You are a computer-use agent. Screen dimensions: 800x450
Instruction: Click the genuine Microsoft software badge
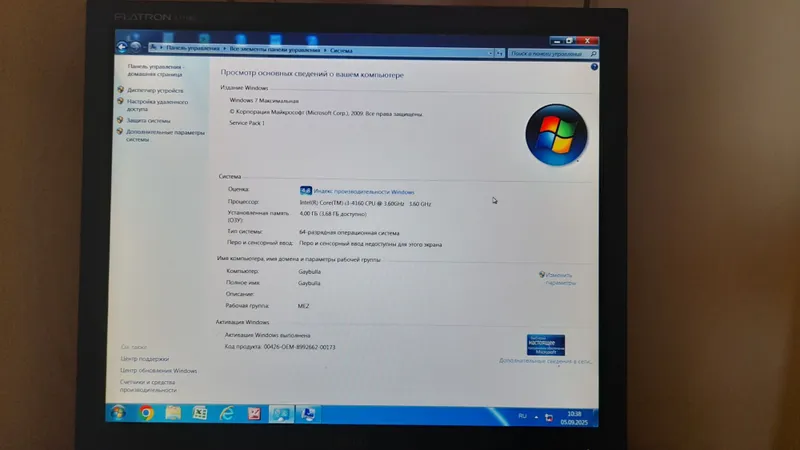545,345
